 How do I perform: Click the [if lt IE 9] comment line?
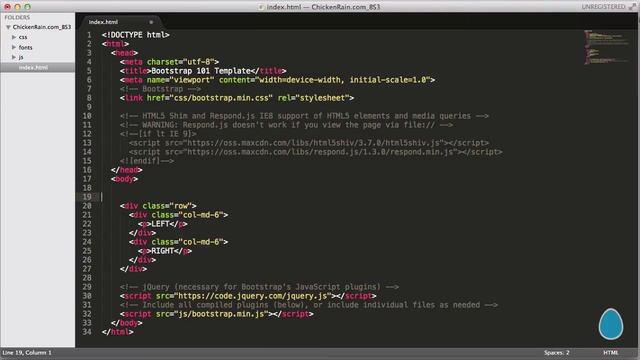point(158,134)
